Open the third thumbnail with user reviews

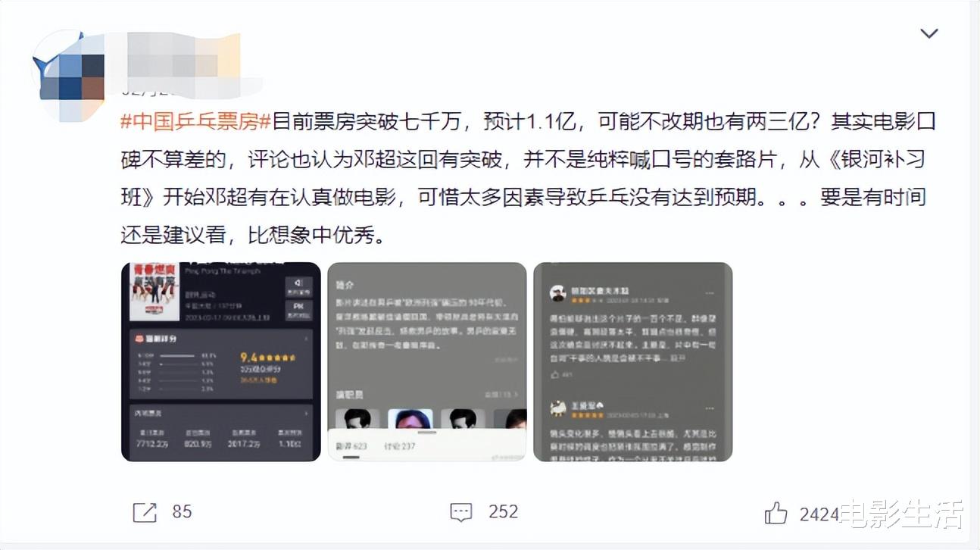pos(633,361)
